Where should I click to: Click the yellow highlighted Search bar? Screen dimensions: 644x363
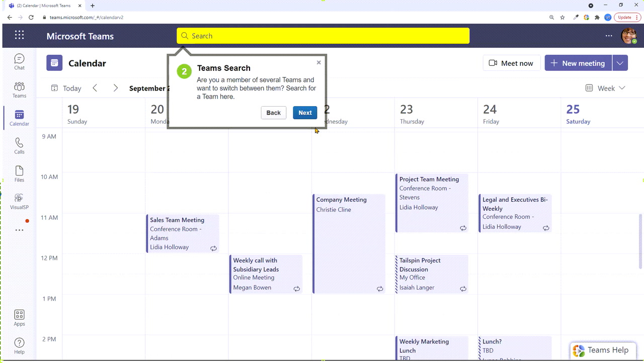coord(322,36)
